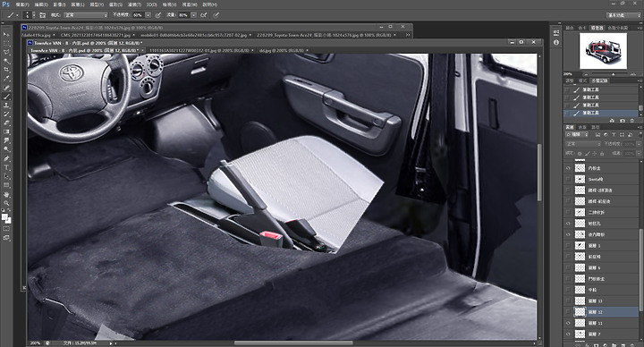Lock transparent pixels of layer
Viewport: 644px width, 347px height.
pos(580,153)
